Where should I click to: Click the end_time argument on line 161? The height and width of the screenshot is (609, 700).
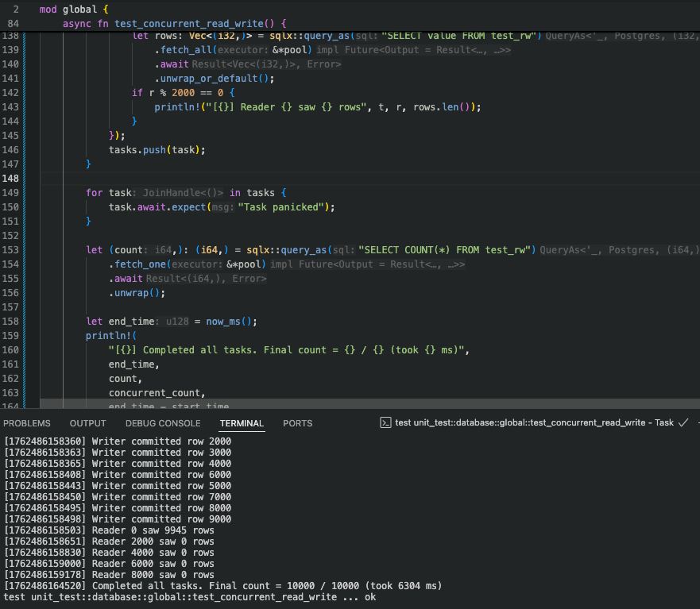(131, 364)
